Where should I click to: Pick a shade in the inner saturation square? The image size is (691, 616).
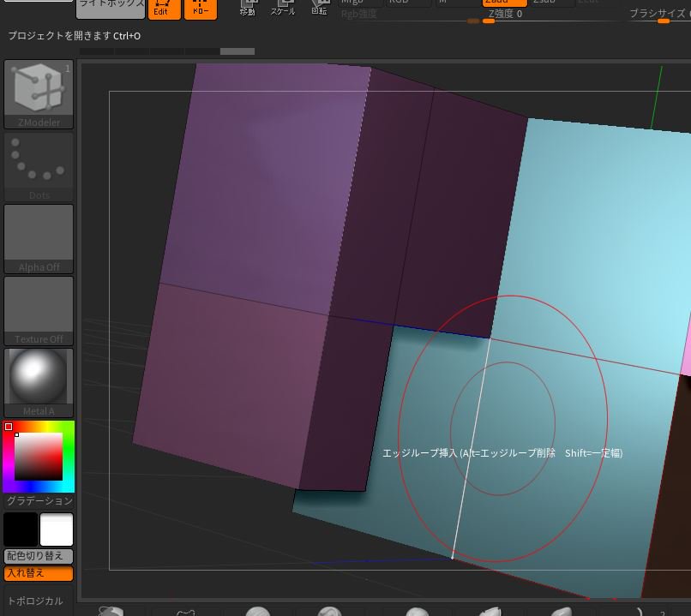tap(39, 457)
